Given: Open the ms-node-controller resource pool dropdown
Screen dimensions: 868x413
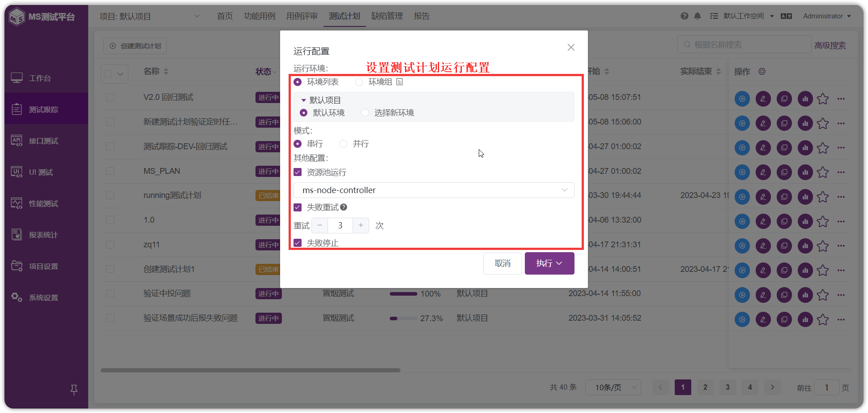Looking at the screenshot, I should click(434, 190).
